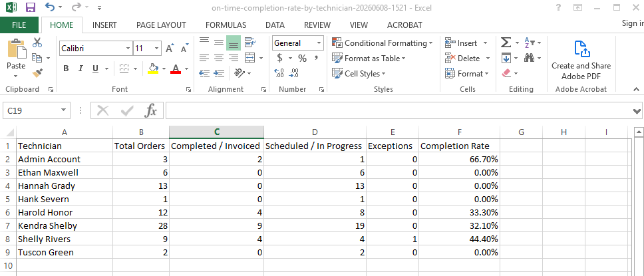Image resolution: width=644 pixels, height=276 pixels.
Task: Bottom align cell contents
Action: tap(234, 43)
